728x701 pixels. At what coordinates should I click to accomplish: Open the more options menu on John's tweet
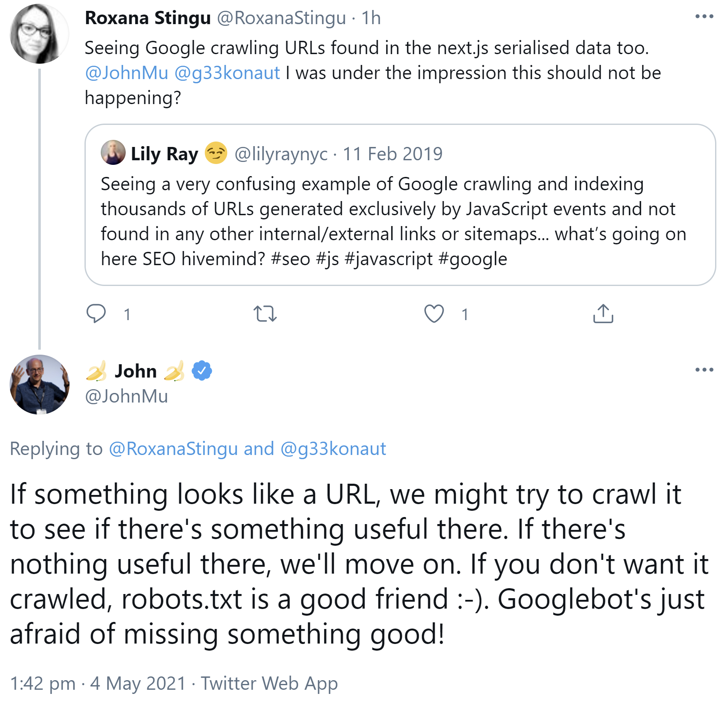704,370
